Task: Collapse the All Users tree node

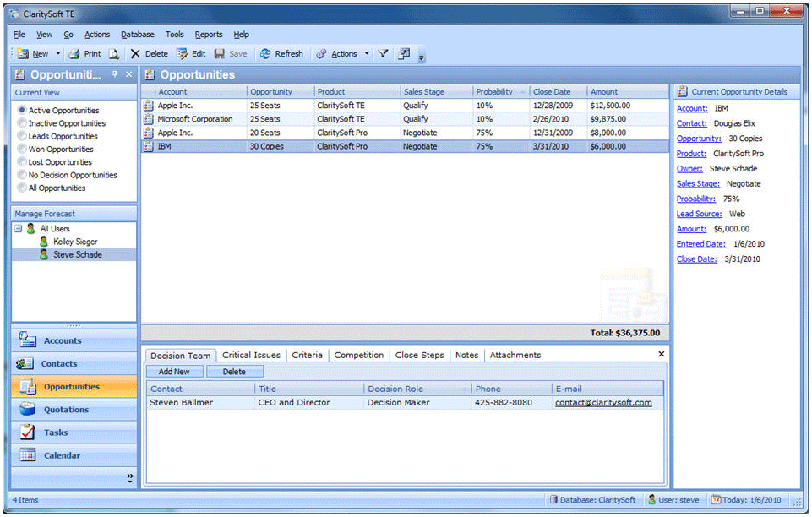Action: click(19, 229)
